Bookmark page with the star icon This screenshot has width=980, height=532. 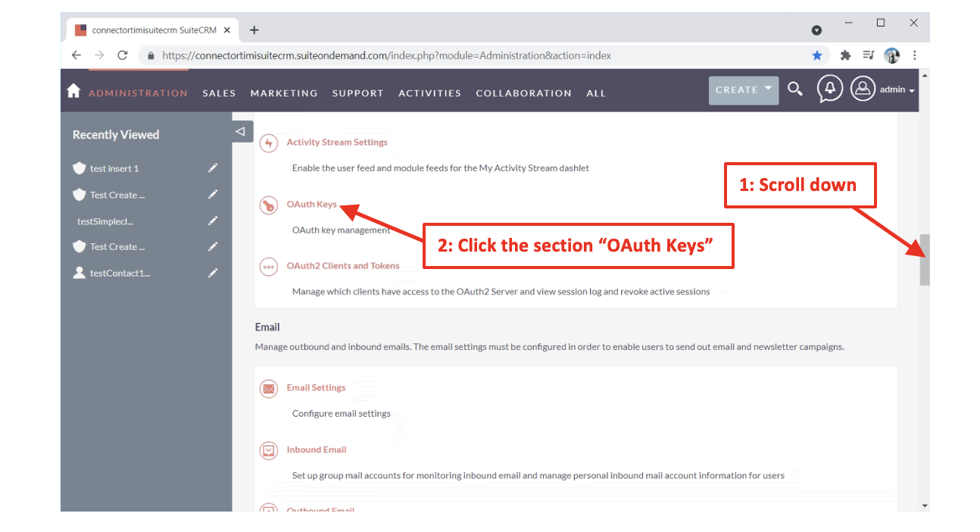coord(817,55)
